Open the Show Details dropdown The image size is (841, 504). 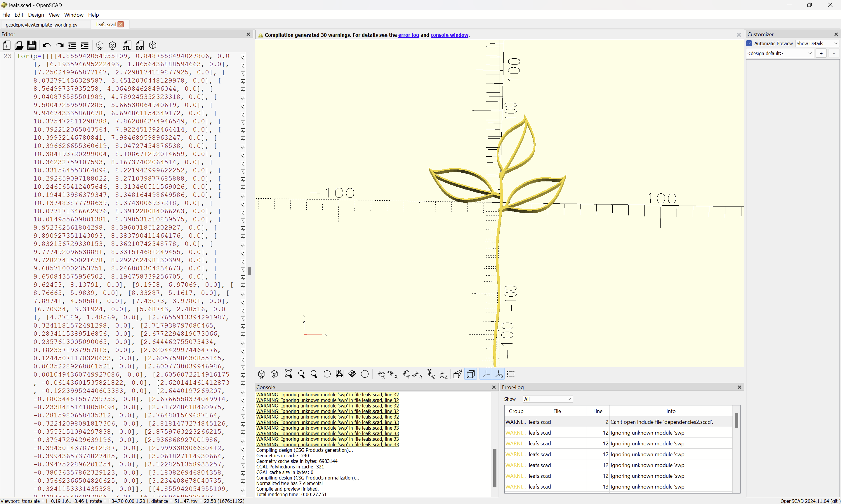coord(816,43)
